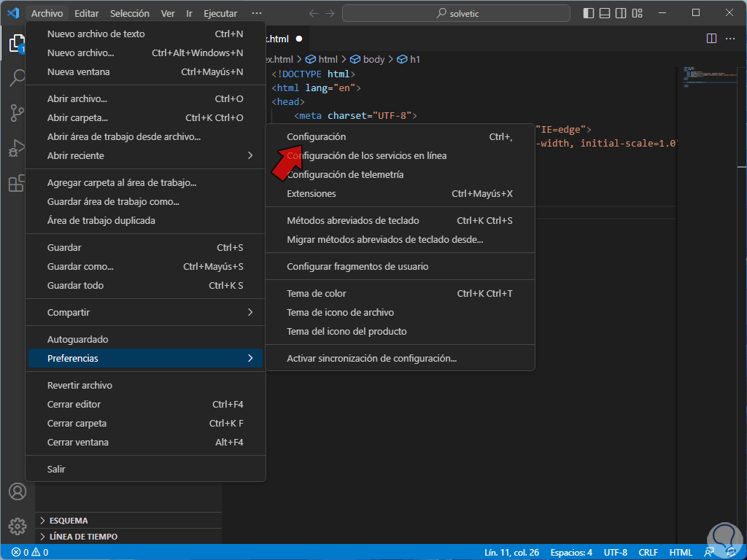
Task: Open the Source Control view
Action: 17,113
